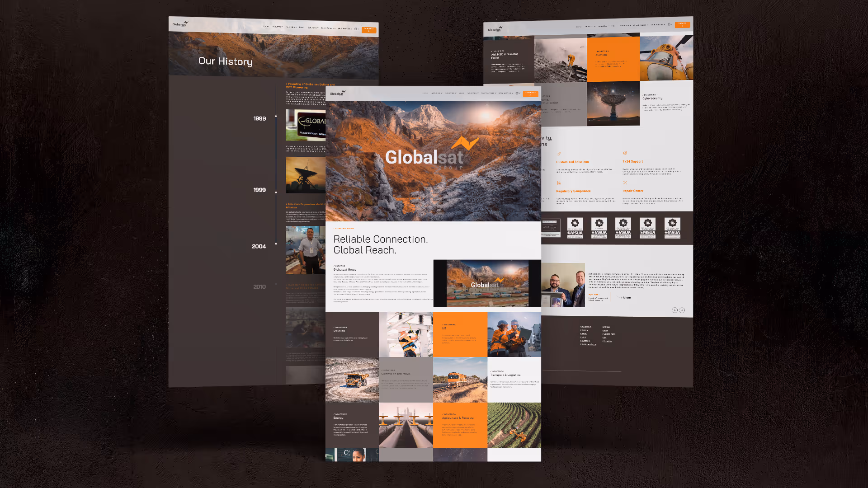Screen dimensions: 868x488
Task: Click the yellow helicopter photo
Action: click(666, 58)
